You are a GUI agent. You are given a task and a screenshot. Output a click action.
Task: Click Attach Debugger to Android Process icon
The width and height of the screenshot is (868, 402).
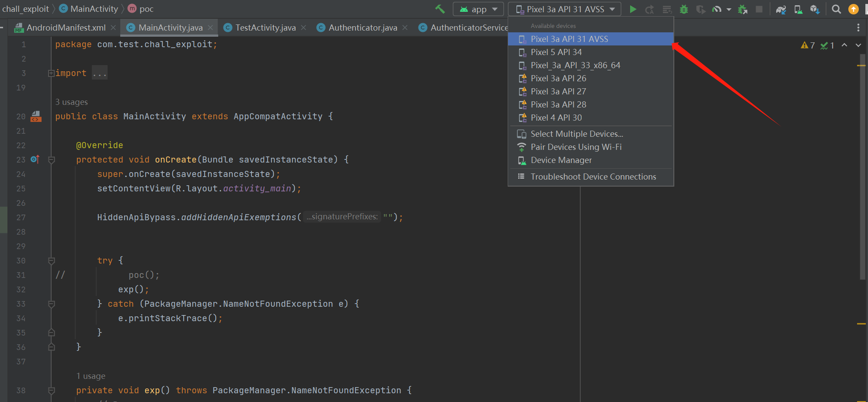(743, 9)
